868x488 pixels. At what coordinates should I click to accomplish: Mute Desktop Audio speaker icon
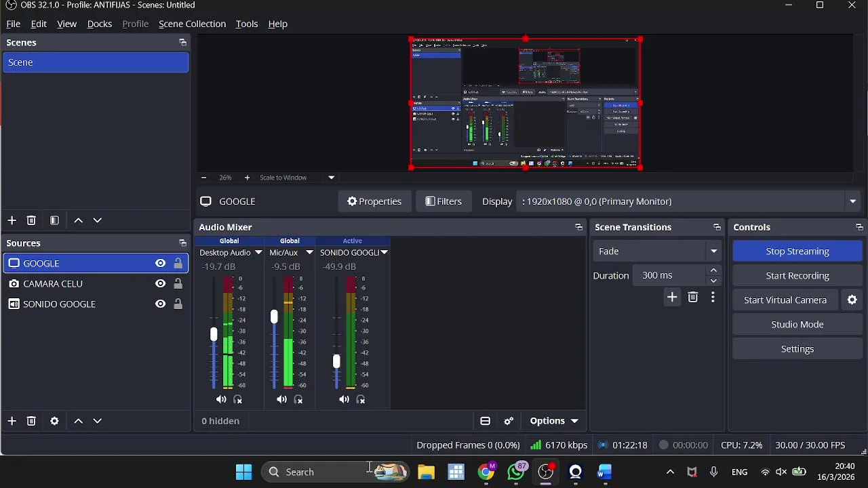[x=221, y=400]
